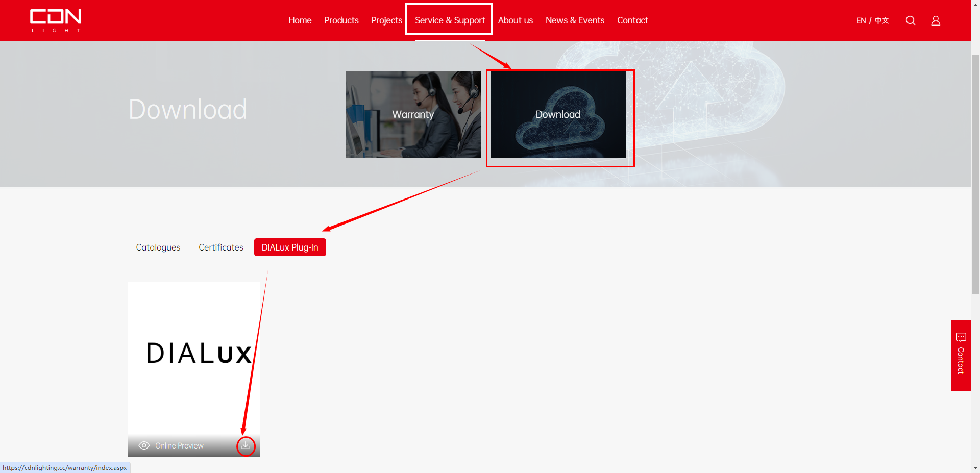980x473 pixels.
Task: Switch to the Certificates tab
Action: coord(220,247)
